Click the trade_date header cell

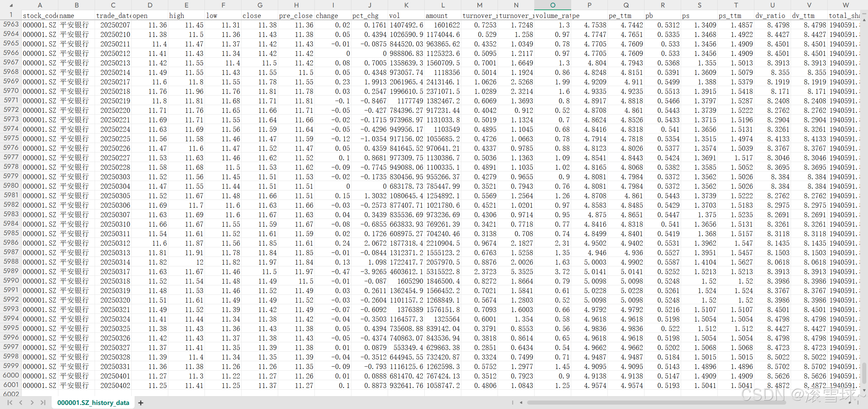click(113, 16)
